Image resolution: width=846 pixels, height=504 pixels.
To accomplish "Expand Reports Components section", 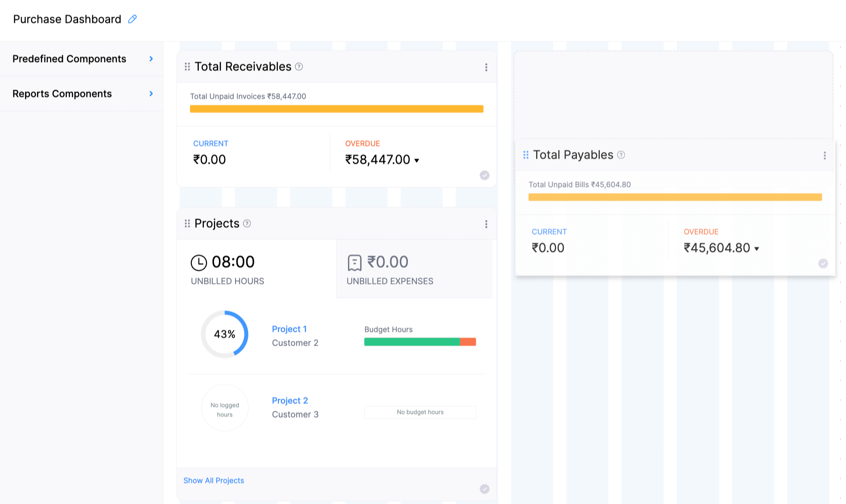I will click(x=151, y=94).
